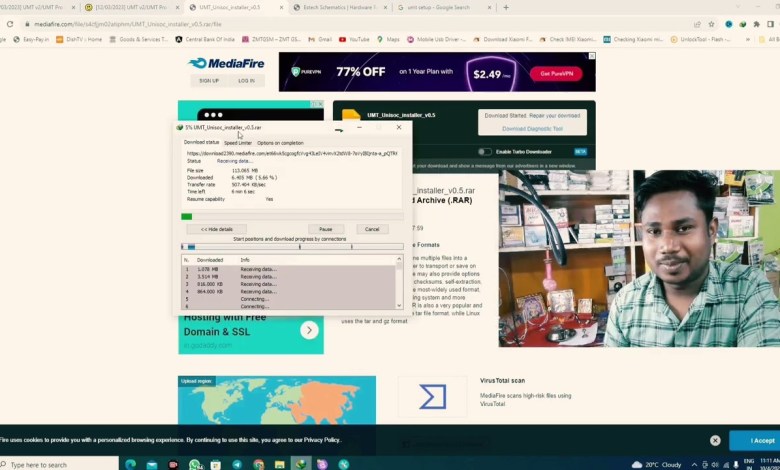Open the new tab plus button

(x=506, y=7)
